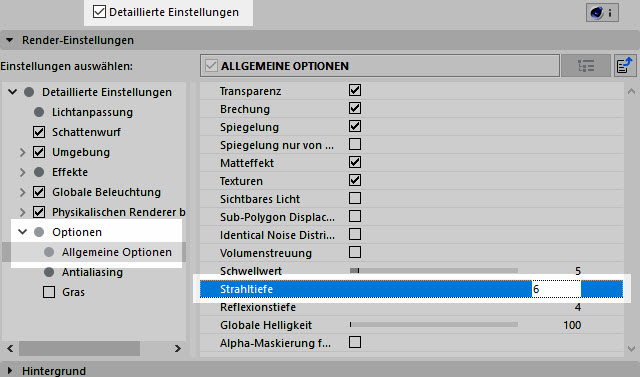640x377 pixels.
Task: Click the horizontal scrollbar thumb in tree
Action: (x=79, y=348)
